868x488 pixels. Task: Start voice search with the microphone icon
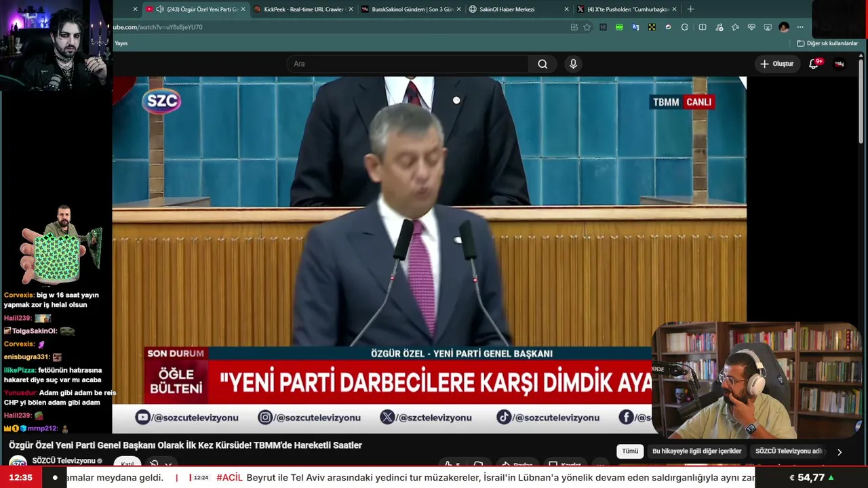coord(573,64)
